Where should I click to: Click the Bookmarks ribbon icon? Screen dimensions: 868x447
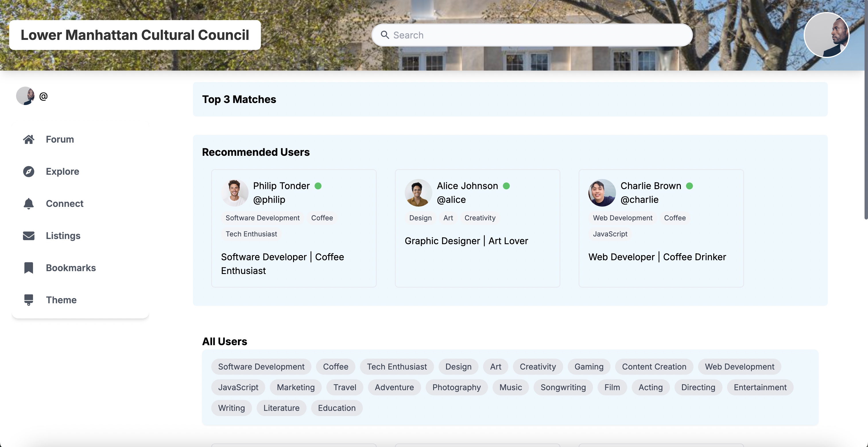[29, 268]
